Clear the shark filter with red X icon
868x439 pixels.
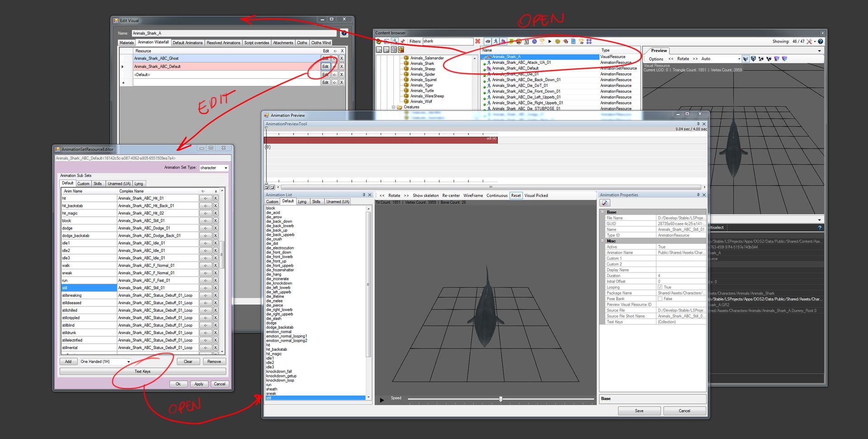click(x=478, y=41)
